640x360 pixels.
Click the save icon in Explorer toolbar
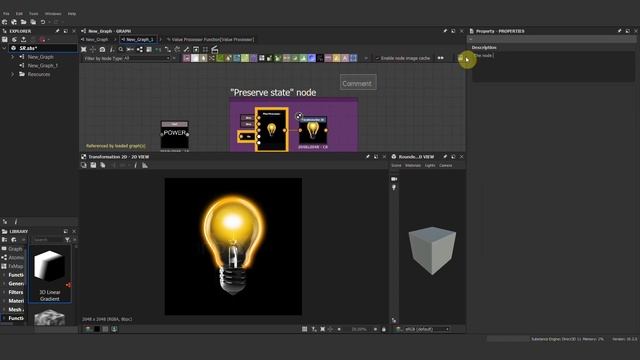coord(5,40)
